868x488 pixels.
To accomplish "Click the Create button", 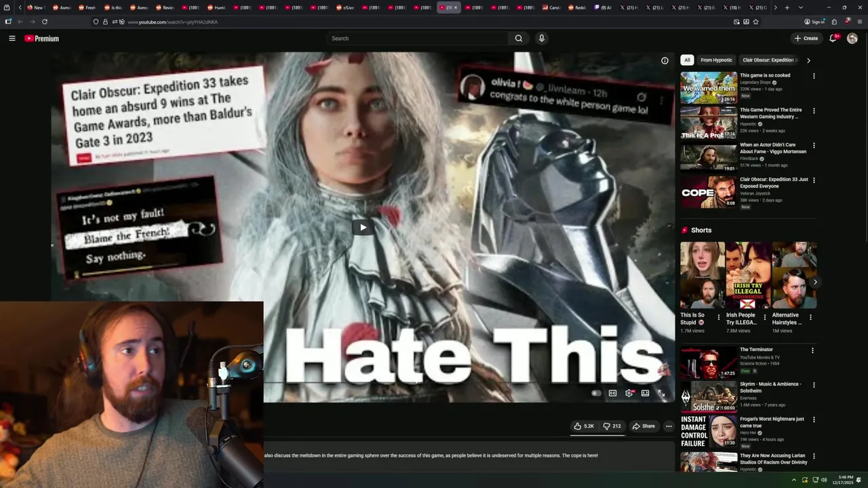I will click(x=806, y=39).
